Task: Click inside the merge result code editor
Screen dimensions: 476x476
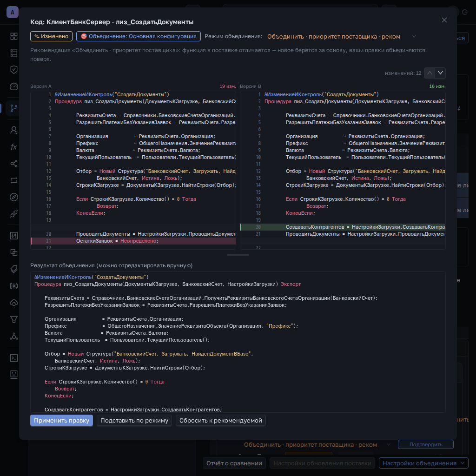Action: (x=238, y=342)
